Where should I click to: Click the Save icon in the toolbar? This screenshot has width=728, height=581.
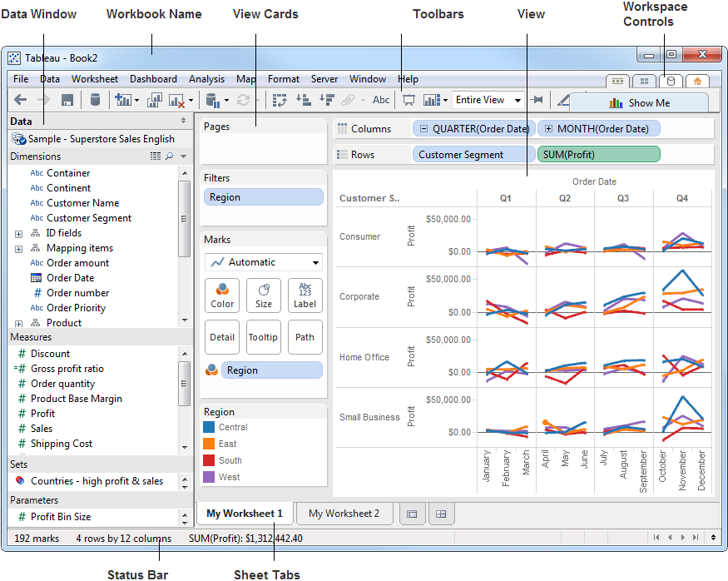point(67,100)
